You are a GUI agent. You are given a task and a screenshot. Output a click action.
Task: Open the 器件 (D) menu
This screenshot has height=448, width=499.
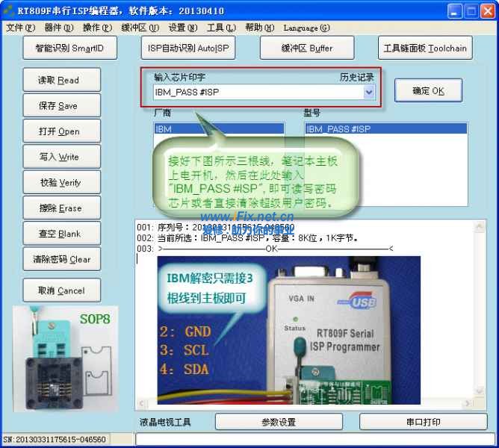coord(59,28)
